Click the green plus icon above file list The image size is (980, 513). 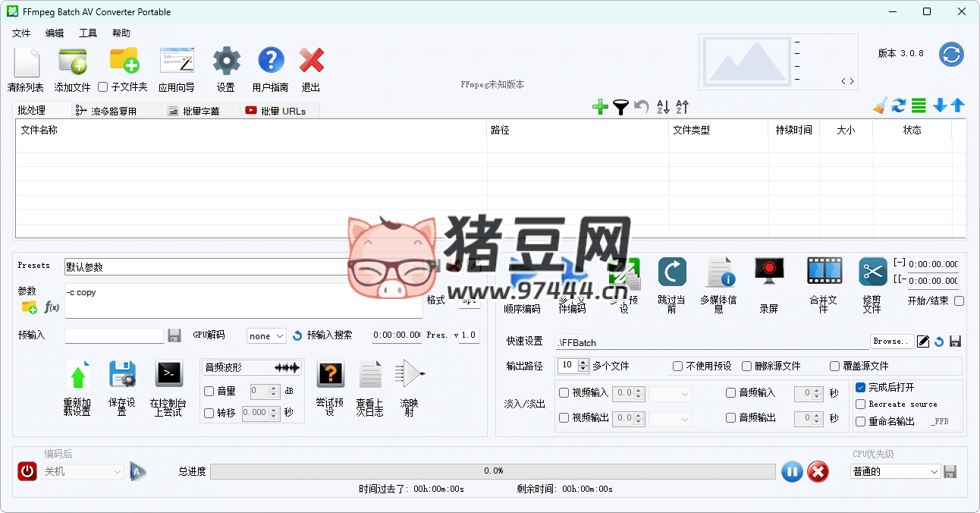pos(600,107)
